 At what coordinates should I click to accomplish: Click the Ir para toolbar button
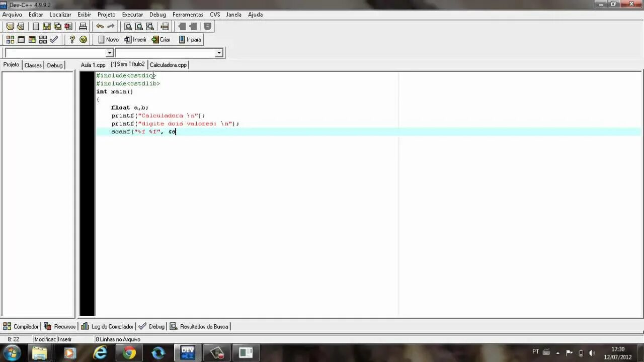[190, 40]
